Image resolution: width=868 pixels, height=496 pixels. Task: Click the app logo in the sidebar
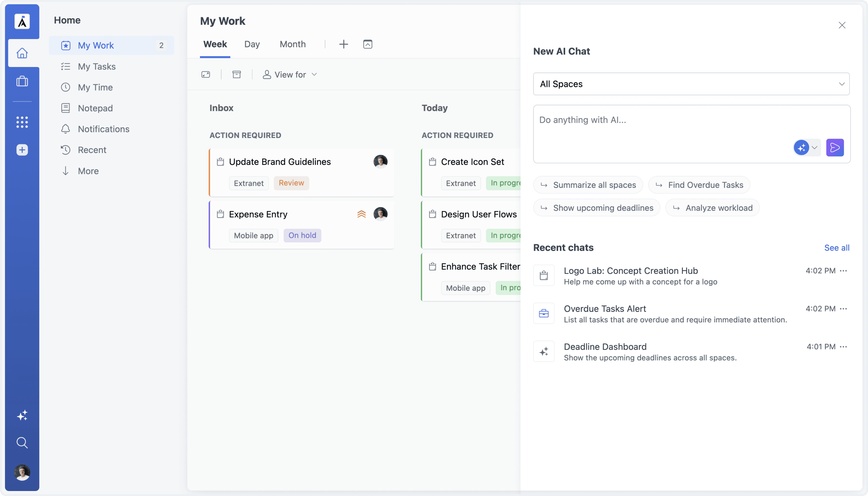pos(22,21)
